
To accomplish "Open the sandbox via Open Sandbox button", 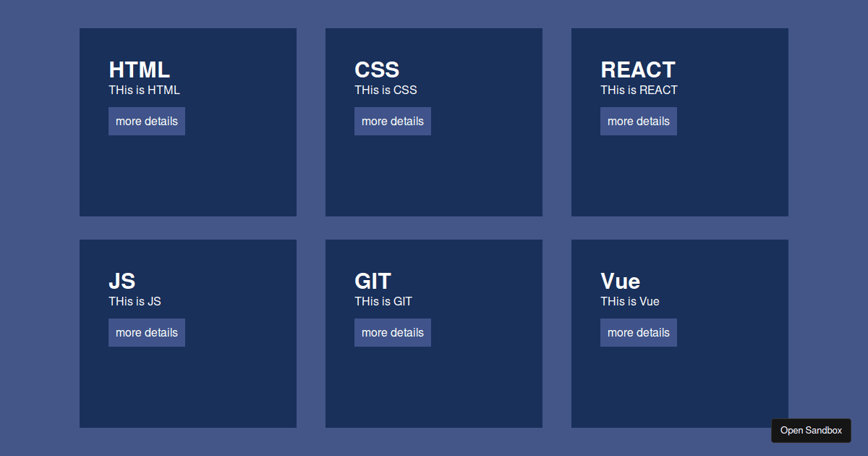I will click(x=811, y=430).
